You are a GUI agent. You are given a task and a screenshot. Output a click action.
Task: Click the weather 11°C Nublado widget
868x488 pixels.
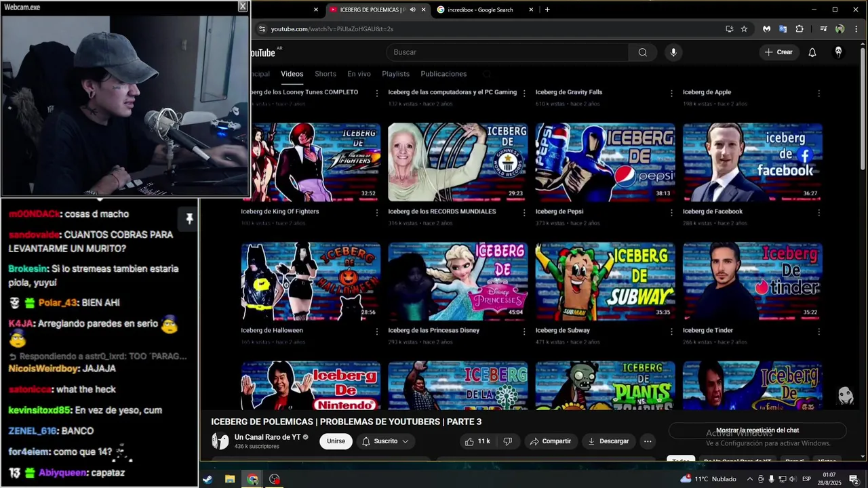pos(708,479)
